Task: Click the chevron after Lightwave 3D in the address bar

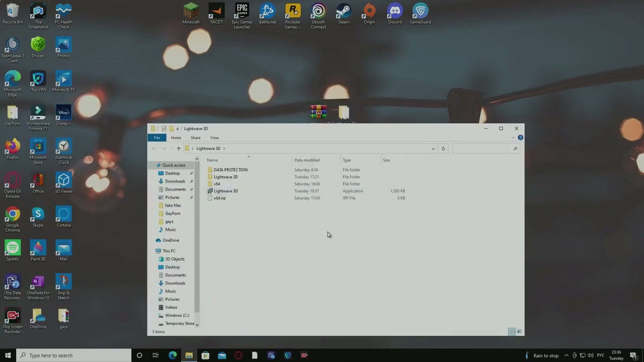Action: click(224, 149)
